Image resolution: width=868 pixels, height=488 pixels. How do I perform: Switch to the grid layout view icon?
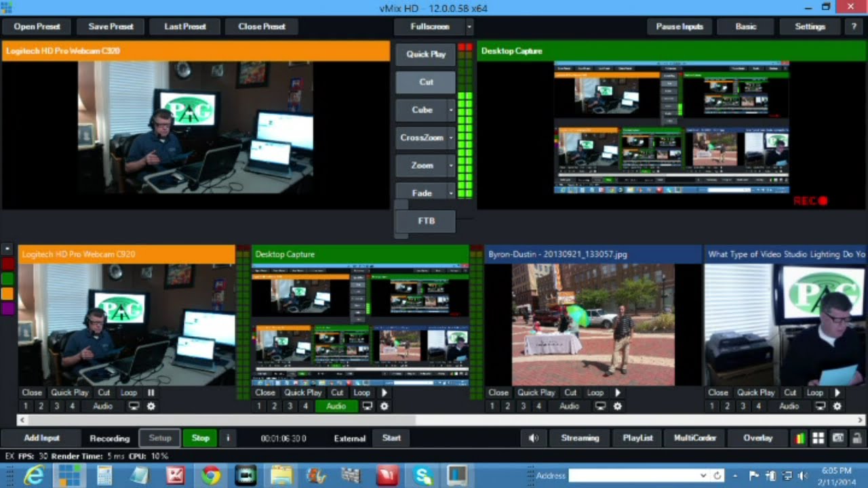coord(818,438)
